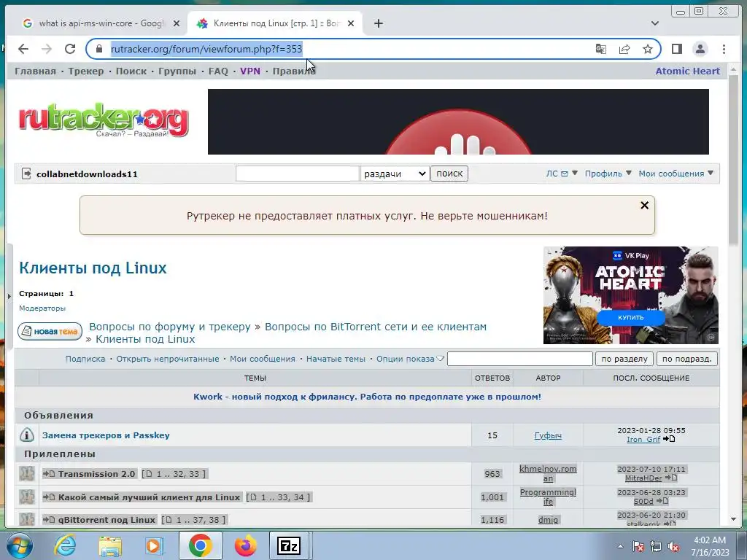This screenshot has height=560, width=747.
Task: Share this page via the share icon
Action: click(x=624, y=49)
